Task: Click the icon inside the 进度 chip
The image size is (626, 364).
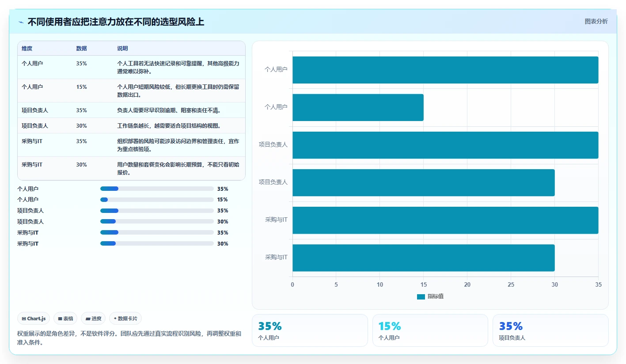Action: pos(87,318)
